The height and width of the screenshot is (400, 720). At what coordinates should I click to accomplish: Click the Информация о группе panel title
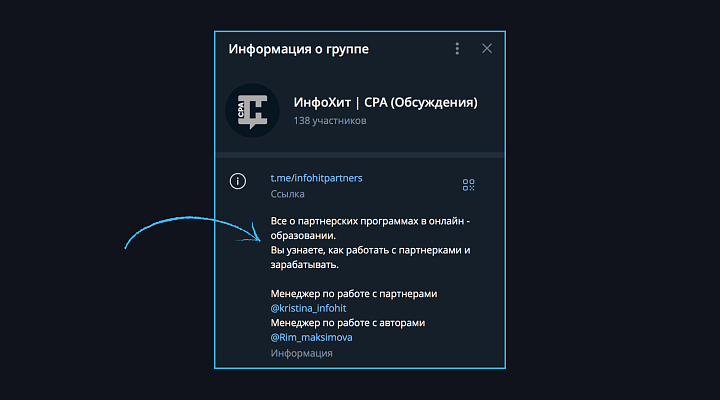[299, 48]
